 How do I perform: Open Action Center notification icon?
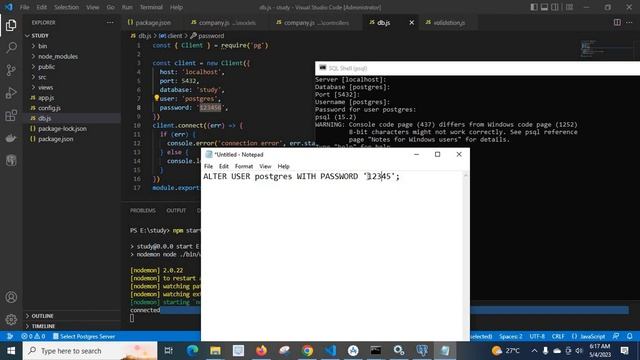624,351
